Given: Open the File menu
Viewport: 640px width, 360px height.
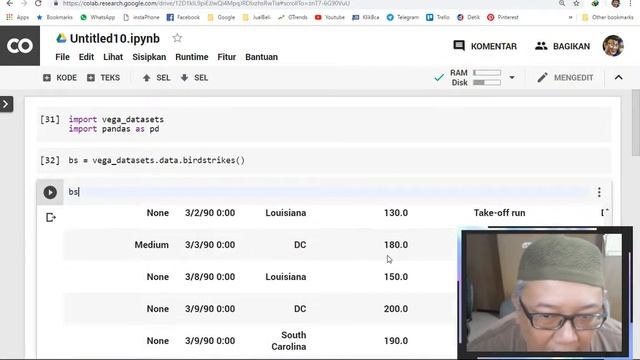Looking at the screenshot, I should [x=62, y=57].
